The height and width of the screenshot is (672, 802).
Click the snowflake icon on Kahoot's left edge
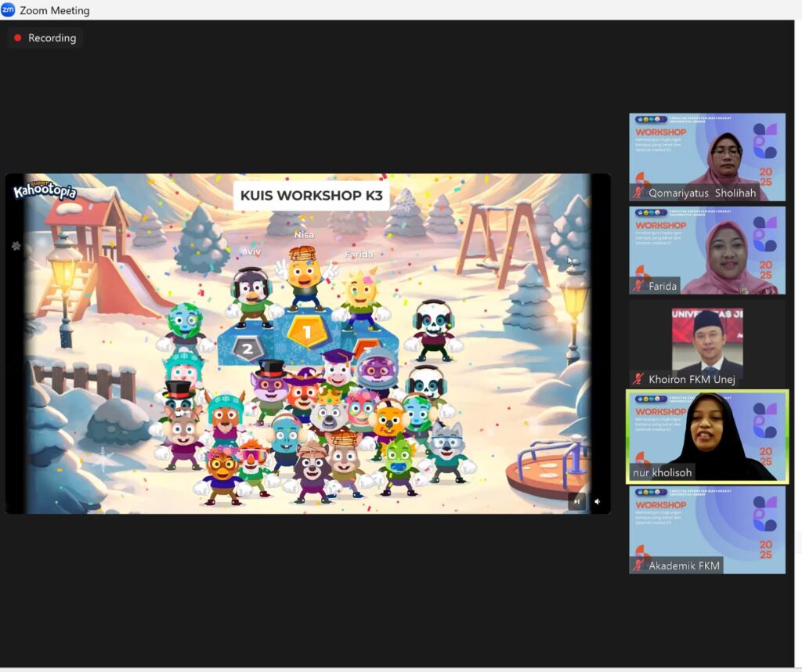(16, 246)
